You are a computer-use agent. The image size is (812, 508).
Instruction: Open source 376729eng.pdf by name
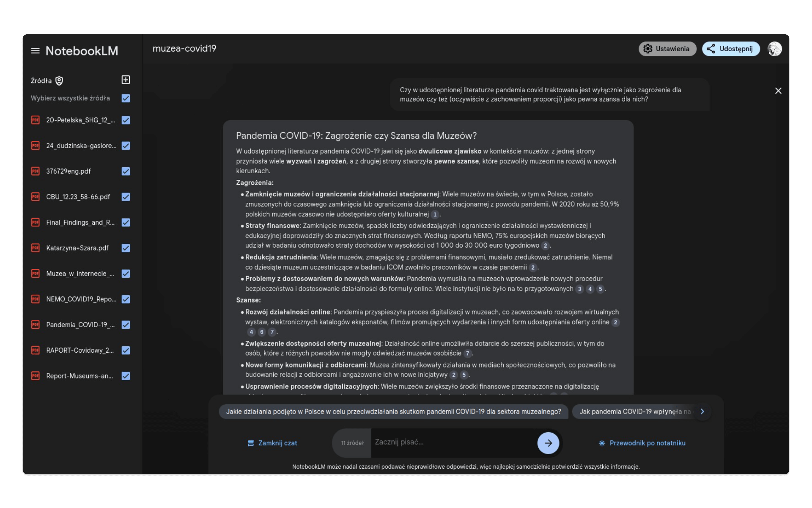click(69, 171)
